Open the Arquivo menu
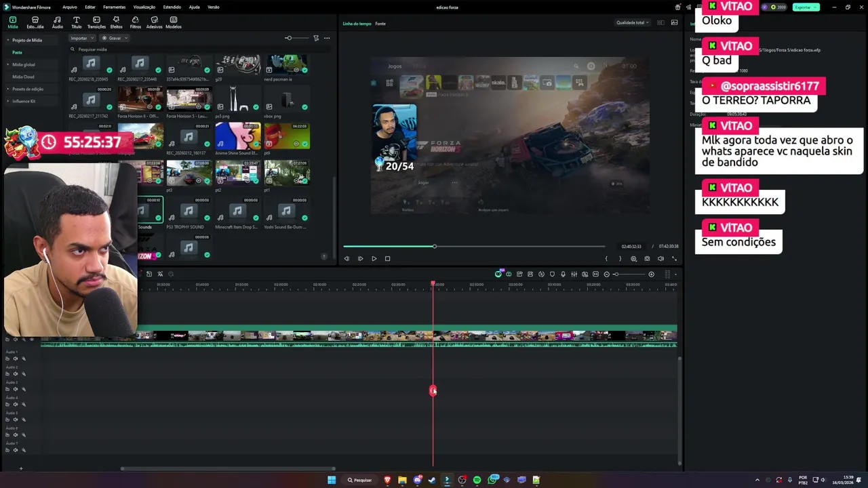The image size is (868, 488). (x=69, y=7)
